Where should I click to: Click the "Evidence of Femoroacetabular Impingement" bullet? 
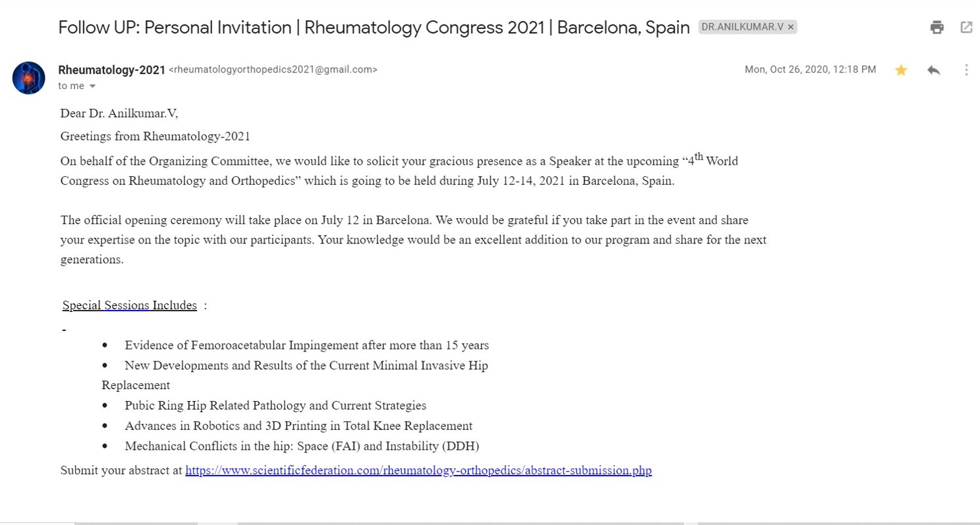click(x=306, y=346)
